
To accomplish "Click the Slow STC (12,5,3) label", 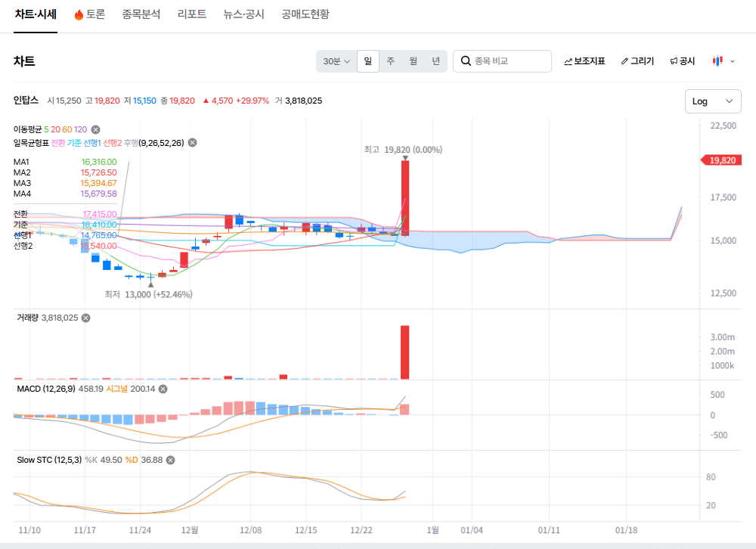I will pos(49,461).
